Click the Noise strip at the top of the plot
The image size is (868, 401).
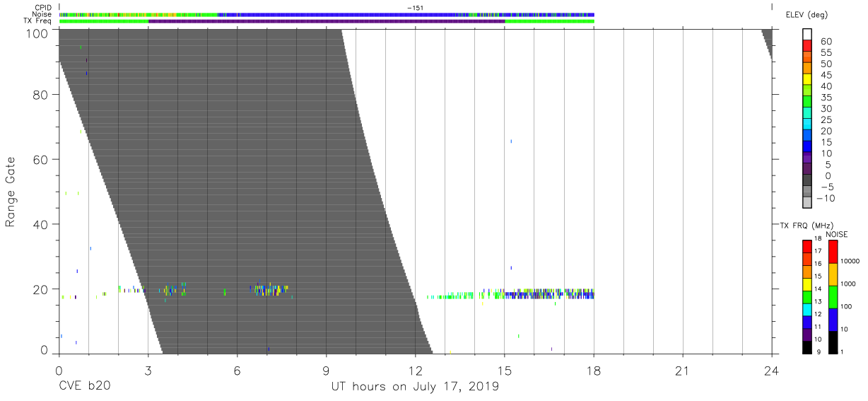point(327,15)
